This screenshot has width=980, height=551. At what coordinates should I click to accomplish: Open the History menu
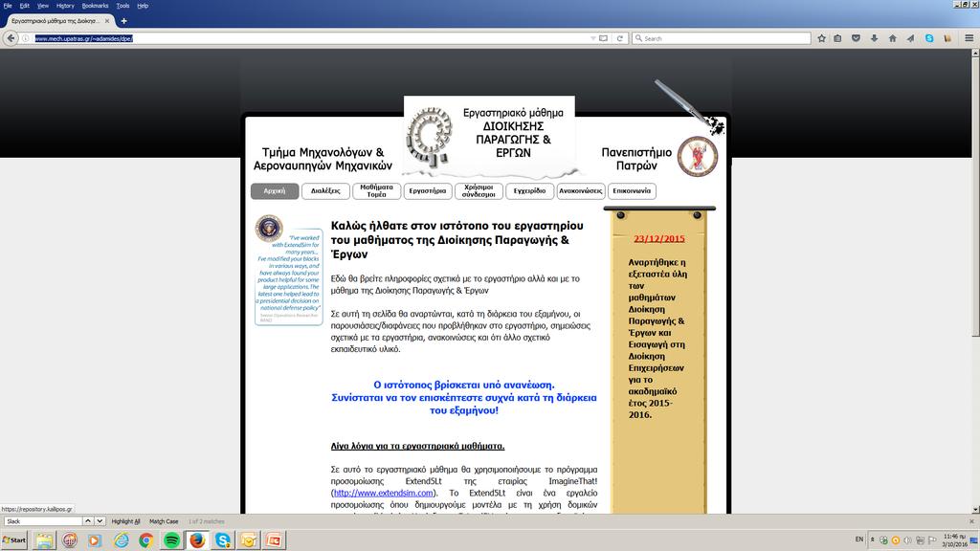(65, 6)
